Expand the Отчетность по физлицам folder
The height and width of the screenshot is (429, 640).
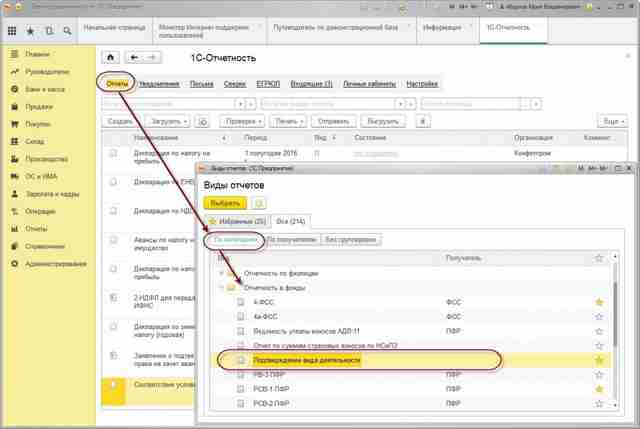click(222, 273)
